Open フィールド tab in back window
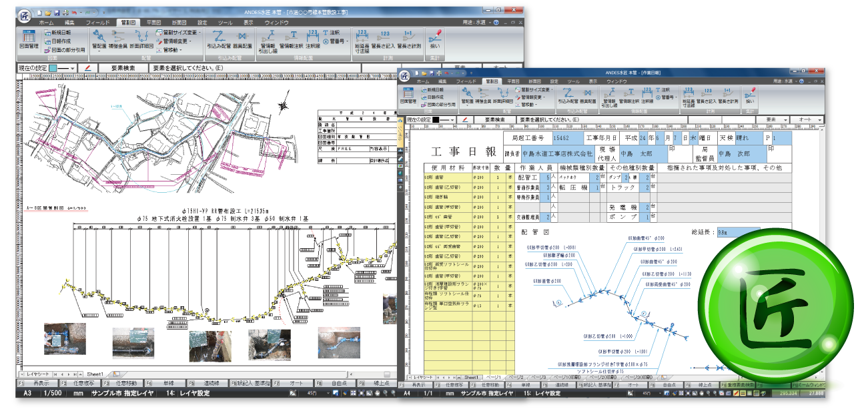The width and height of the screenshot is (868, 409). (x=97, y=22)
